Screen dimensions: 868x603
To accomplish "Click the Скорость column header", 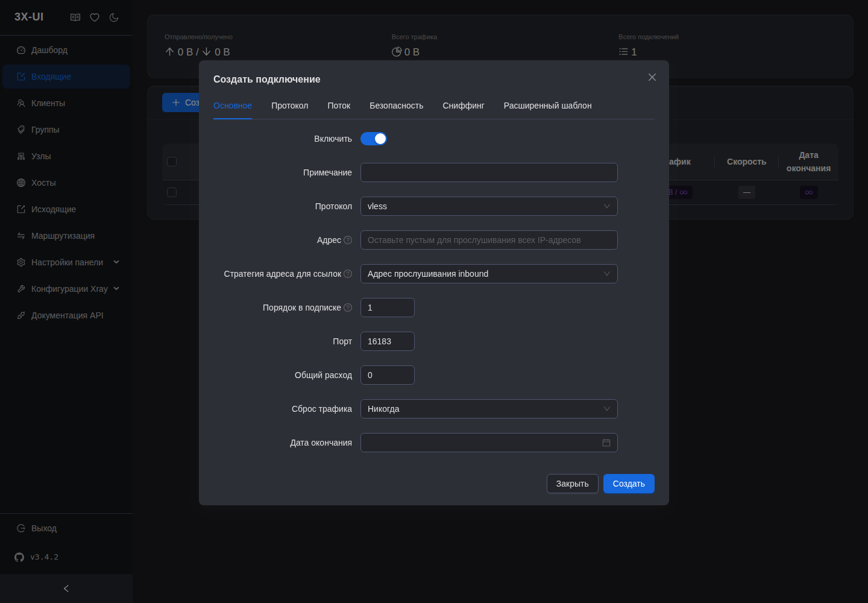I will click(747, 162).
